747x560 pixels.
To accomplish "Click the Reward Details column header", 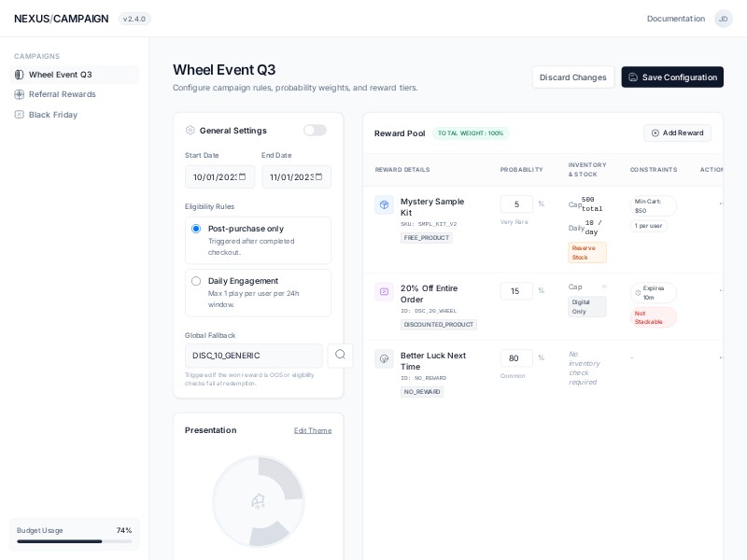I will point(402,170).
